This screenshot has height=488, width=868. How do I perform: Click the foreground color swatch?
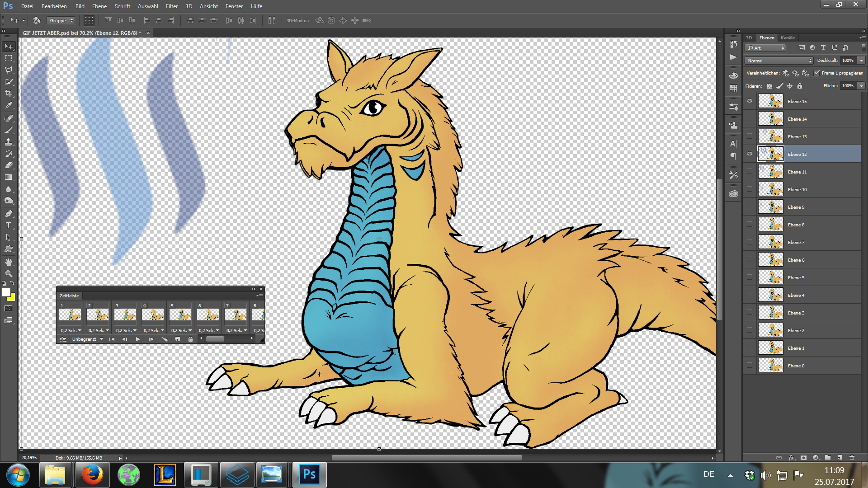point(6,293)
